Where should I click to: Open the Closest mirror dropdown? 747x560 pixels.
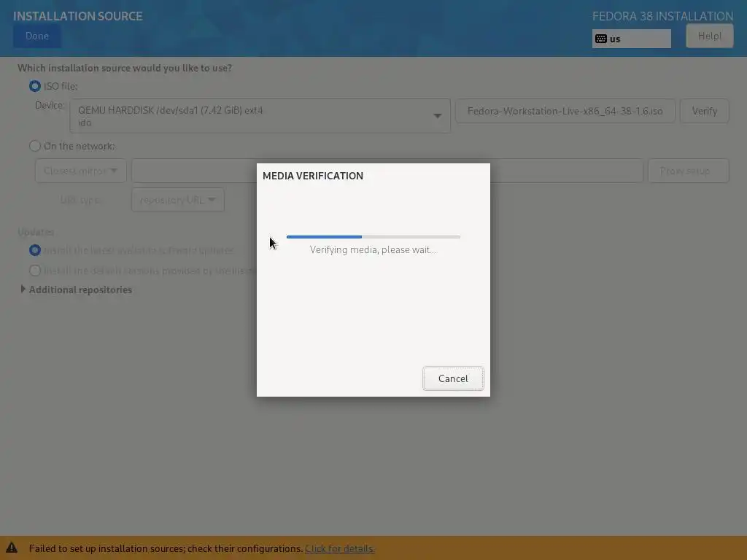point(80,171)
